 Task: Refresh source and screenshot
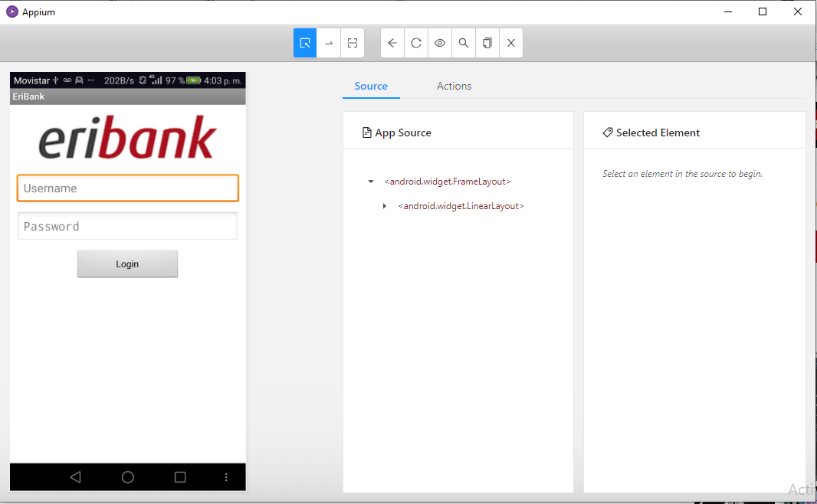[416, 43]
